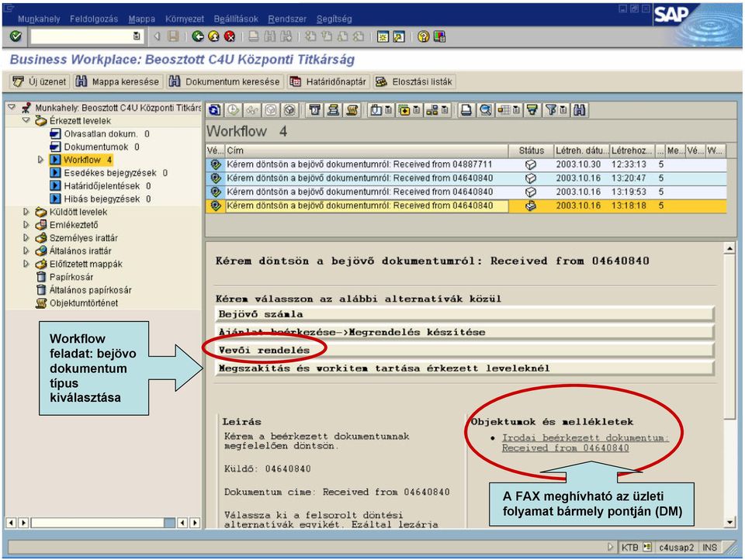Viewport: 745px width, 560px height.
Task: Open the Segítség menu
Action: [334, 19]
